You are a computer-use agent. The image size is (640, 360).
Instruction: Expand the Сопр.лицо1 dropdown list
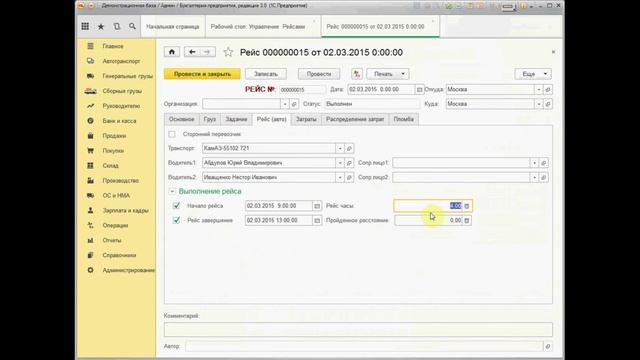tap(534, 163)
